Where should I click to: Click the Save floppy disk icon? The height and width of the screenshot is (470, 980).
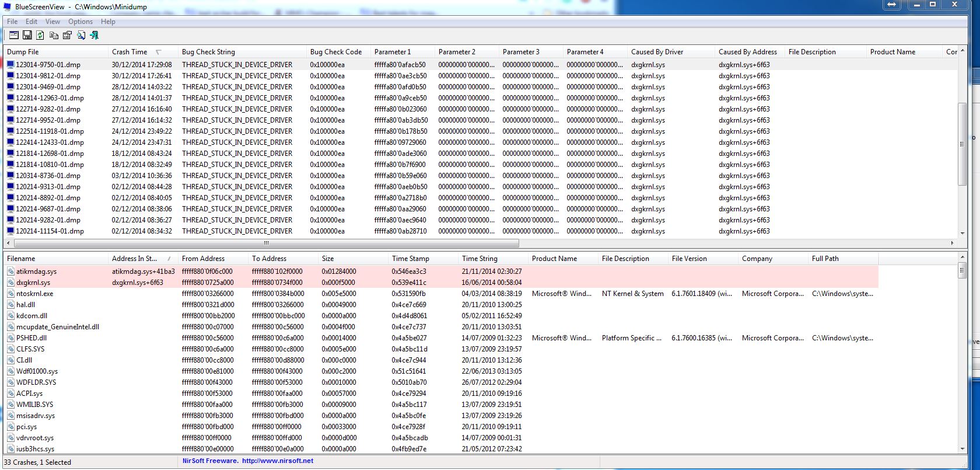[x=27, y=36]
